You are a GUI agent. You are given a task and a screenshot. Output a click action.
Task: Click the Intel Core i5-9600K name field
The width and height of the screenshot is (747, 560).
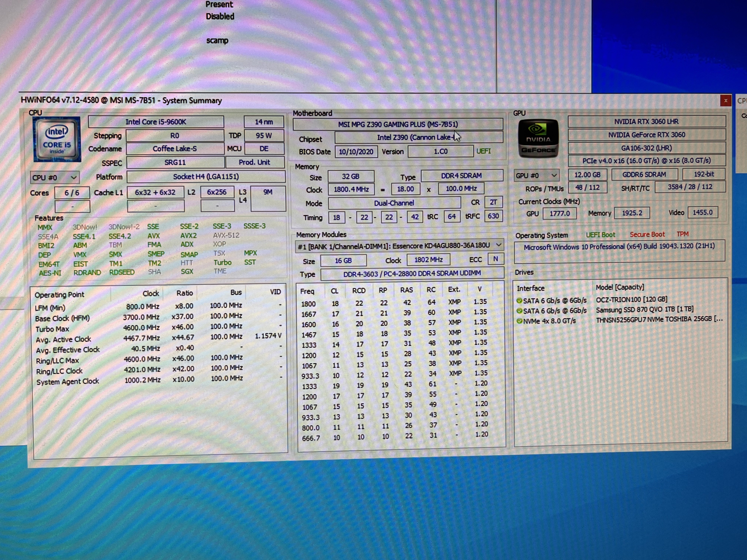156,122
